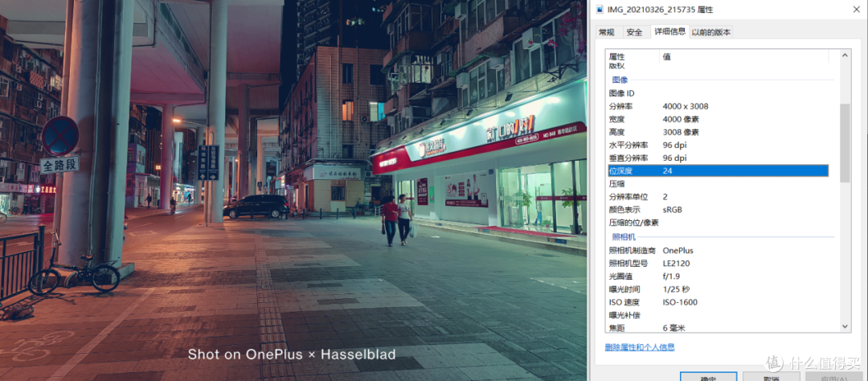The height and width of the screenshot is (381, 868).
Task: Select the 颜色表示 sRGB row
Action: tap(718, 210)
